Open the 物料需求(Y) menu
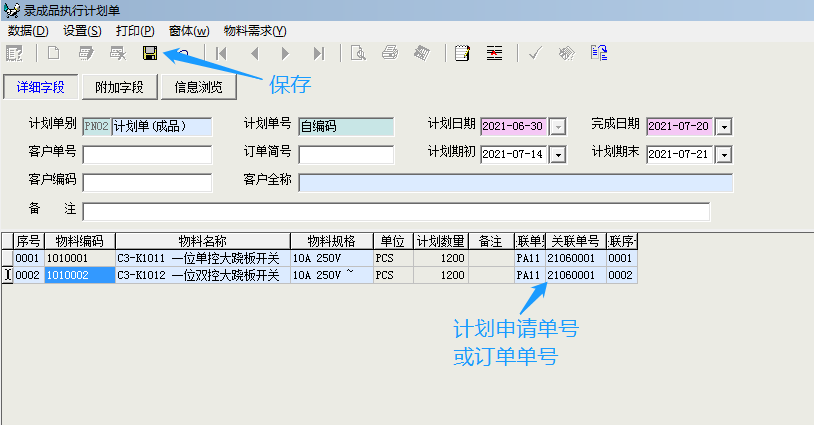The width and height of the screenshot is (814, 425). [x=255, y=30]
